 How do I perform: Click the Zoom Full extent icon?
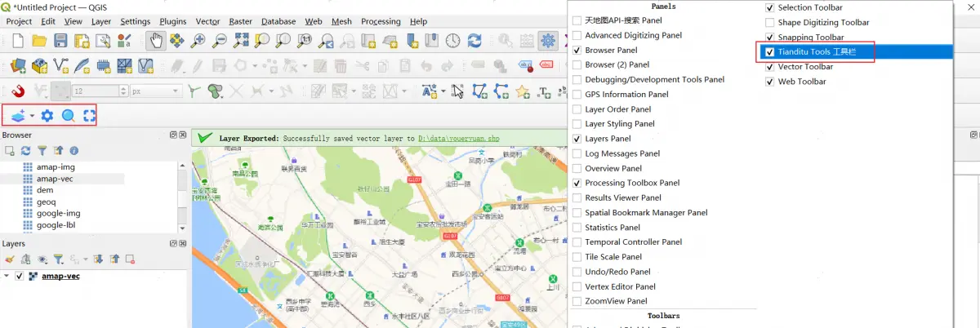coord(241,41)
